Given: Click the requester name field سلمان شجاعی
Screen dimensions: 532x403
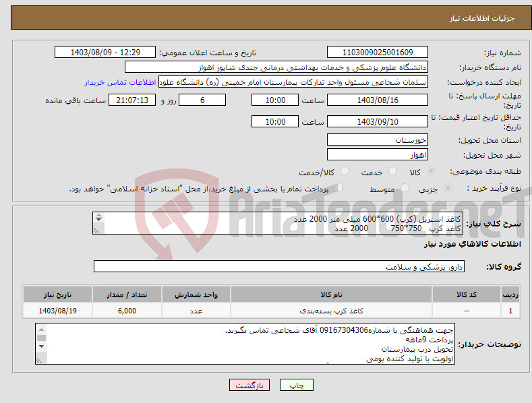Looking at the screenshot, I should point(293,82).
